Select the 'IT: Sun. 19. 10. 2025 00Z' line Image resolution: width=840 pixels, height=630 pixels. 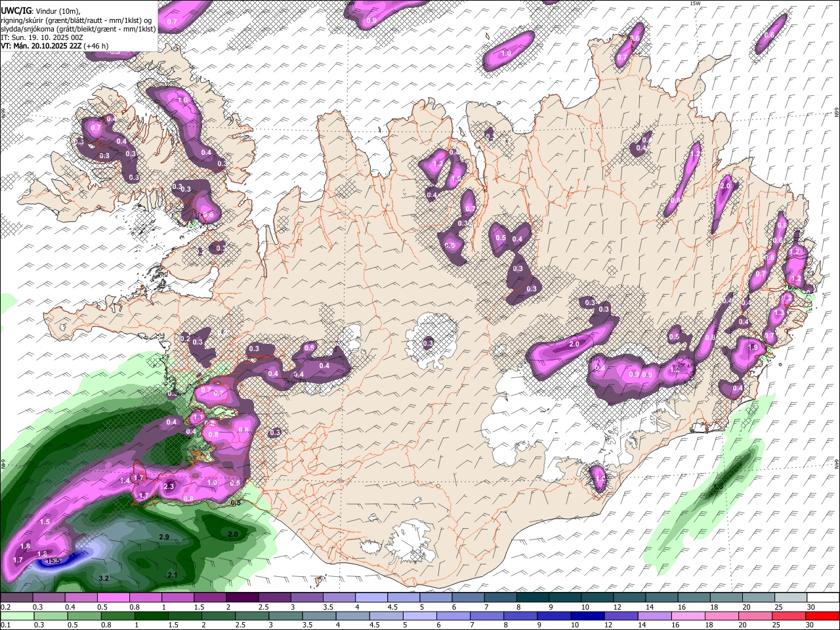pyautogui.click(x=42, y=37)
